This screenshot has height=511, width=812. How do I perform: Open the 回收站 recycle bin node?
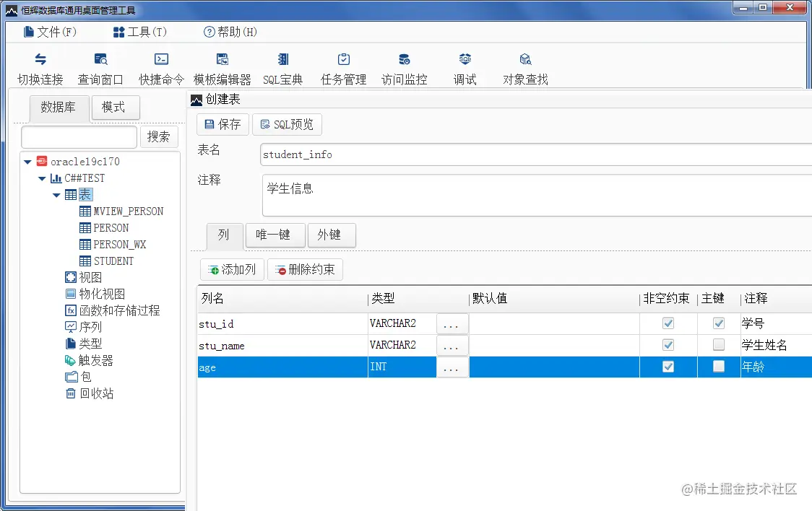96,393
